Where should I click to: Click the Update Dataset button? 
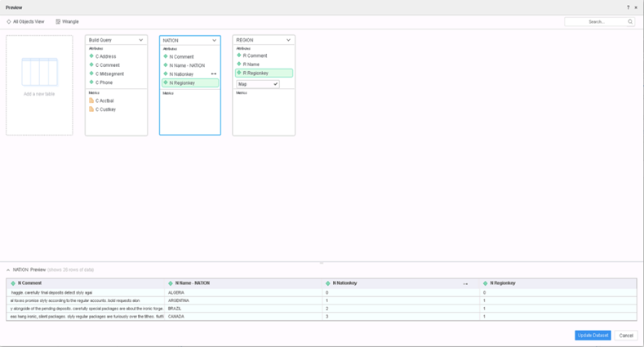593,336
